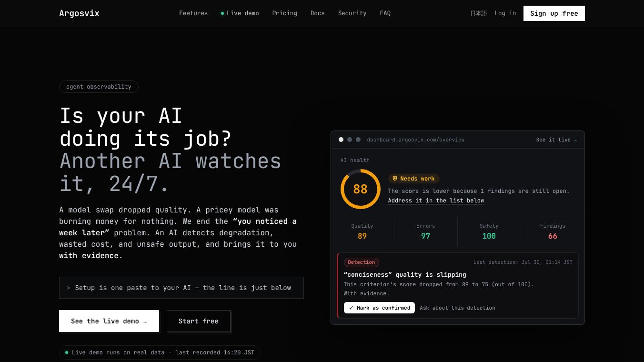Screen dimensions: 644x362
Task: Open Docs from the top menu
Action: [x=317, y=13]
